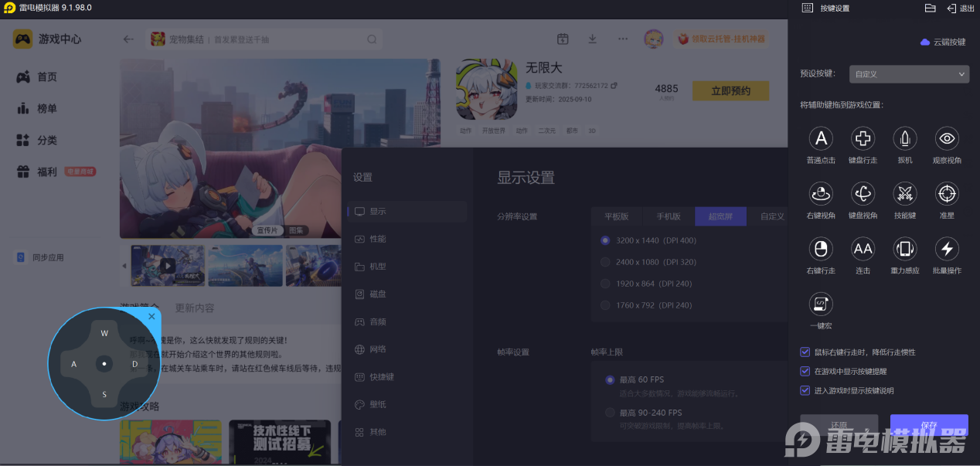Click the D key on joystick
The height and width of the screenshot is (466, 980).
(134, 363)
